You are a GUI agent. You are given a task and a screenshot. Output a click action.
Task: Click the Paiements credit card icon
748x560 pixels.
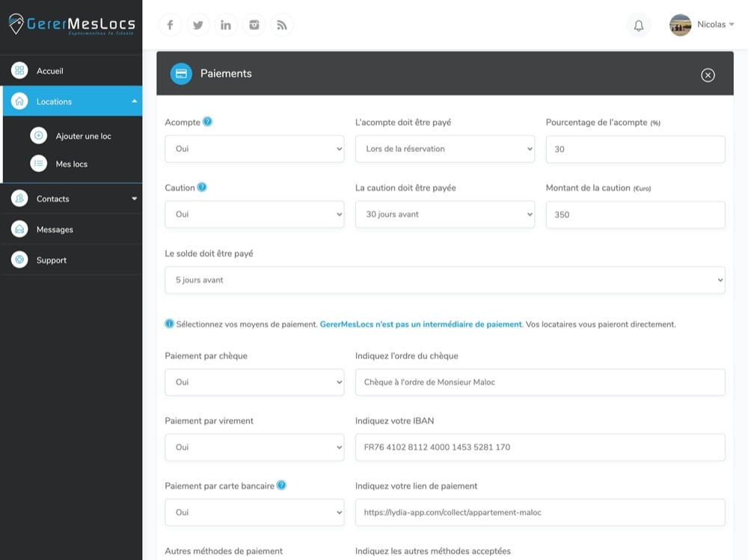(181, 73)
